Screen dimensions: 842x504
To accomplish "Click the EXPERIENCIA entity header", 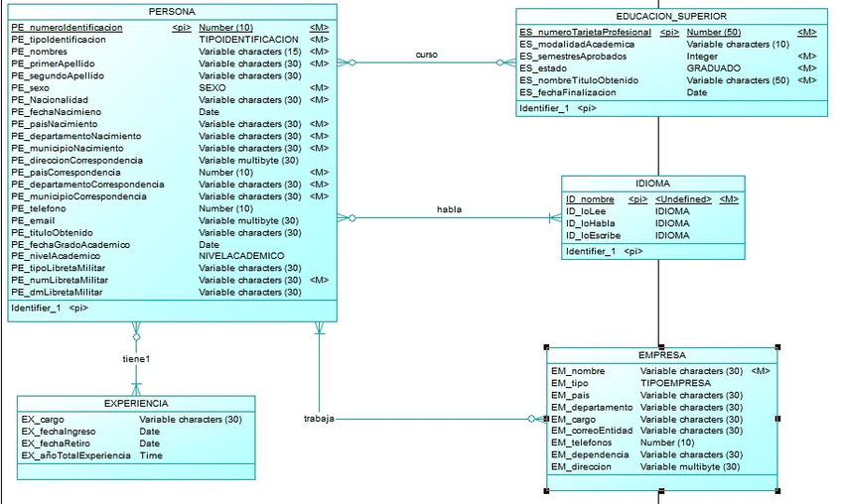I will 136,404.
